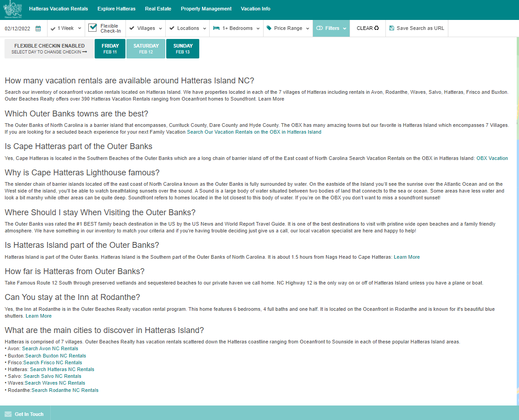Image resolution: width=519 pixels, height=420 pixels.
Task: Select Sunday Feb 13 check-in day
Action: click(x=183, y=48)
